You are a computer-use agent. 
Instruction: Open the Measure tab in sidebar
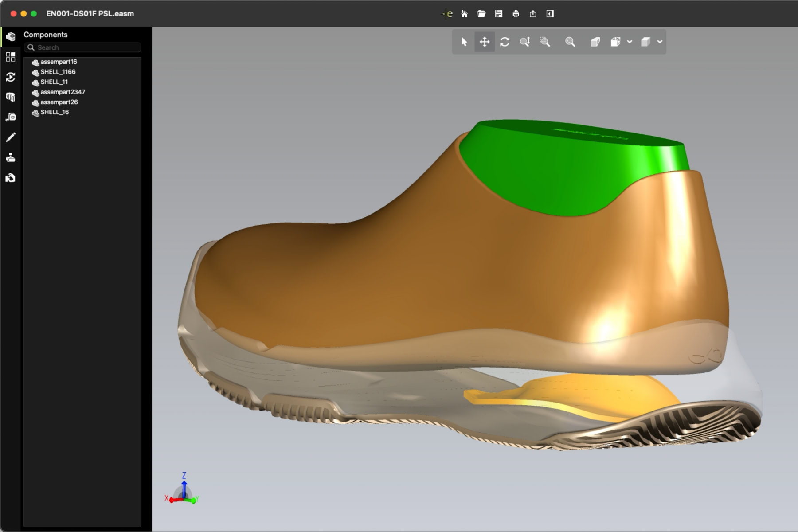click(11, 117)
